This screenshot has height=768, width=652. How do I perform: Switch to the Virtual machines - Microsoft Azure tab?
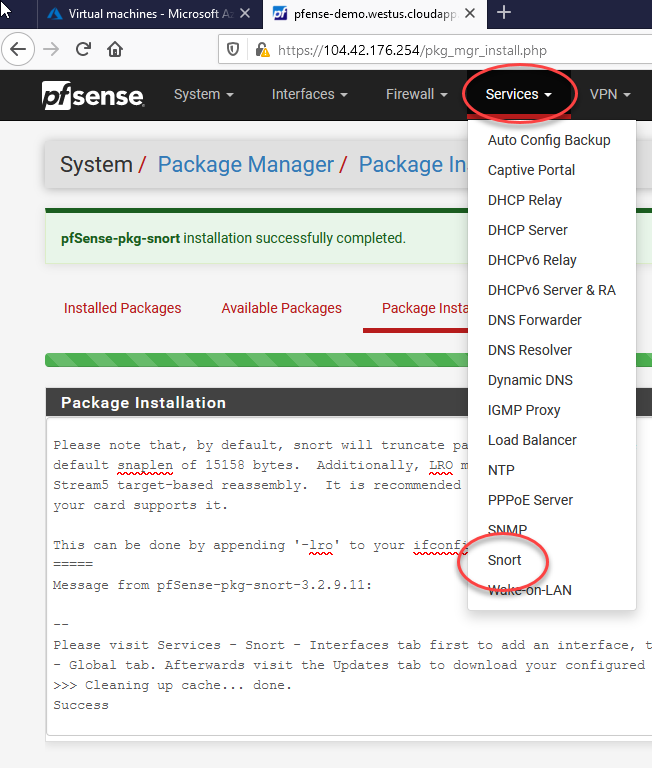click(x=150, y=14)
